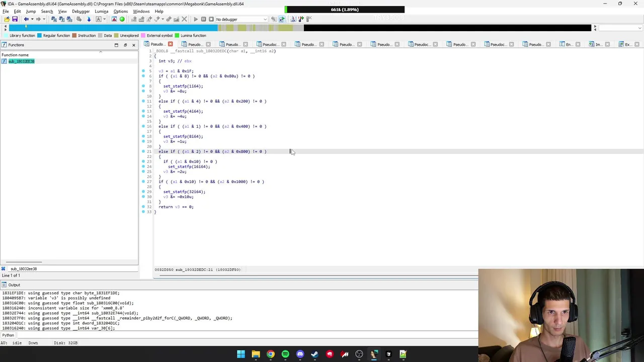Clear the function filter with the X icon
The height and width of the screenshot is (362, 644).
3,268
